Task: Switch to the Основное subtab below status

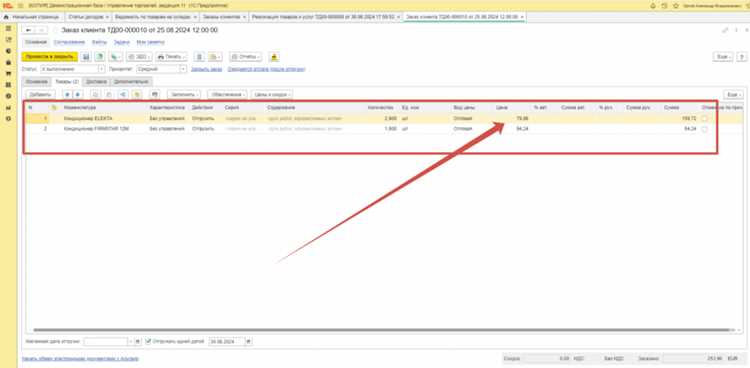Action: (x=37, y=81)
